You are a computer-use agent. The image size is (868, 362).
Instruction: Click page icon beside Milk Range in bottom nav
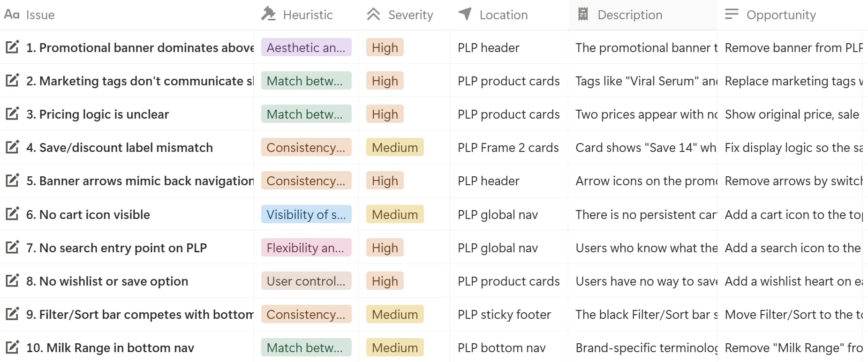[x=12, y=347]
